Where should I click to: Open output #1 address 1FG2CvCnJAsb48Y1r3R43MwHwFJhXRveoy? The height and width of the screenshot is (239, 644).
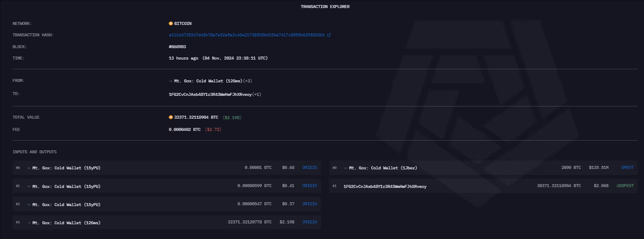[385, 186]
